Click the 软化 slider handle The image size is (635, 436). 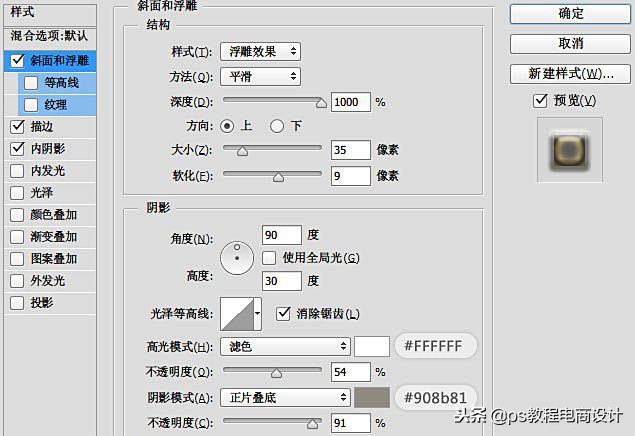278,177
